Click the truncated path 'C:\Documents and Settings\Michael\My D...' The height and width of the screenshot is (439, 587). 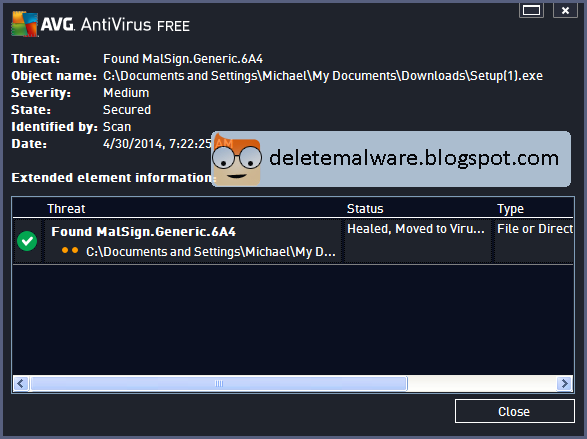[211, 251]
